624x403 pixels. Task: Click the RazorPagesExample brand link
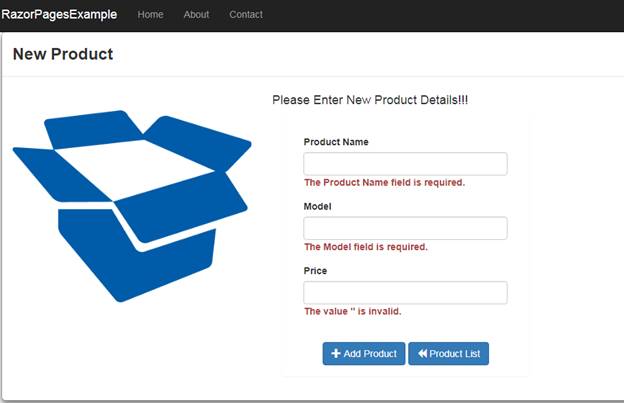pos(59,15)
